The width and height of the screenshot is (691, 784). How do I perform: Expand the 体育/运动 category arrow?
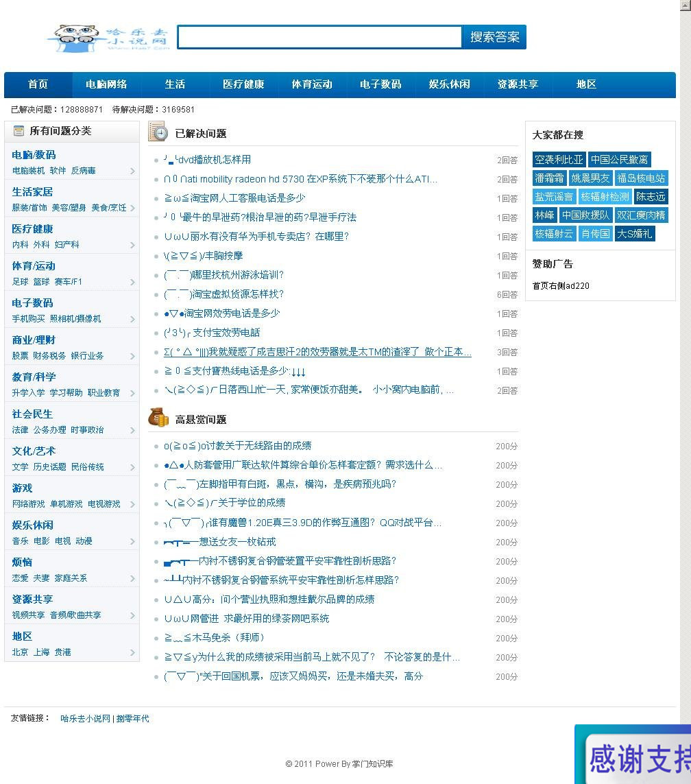(x=132, y=282)
